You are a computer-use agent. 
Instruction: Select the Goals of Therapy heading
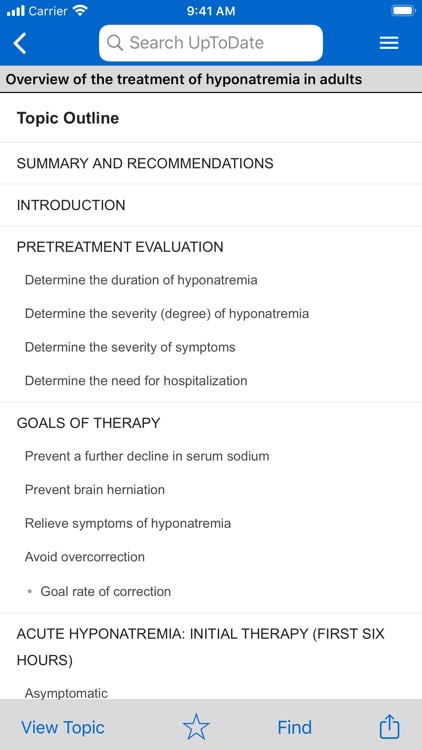pyautogui.click(x=89, y=423)
